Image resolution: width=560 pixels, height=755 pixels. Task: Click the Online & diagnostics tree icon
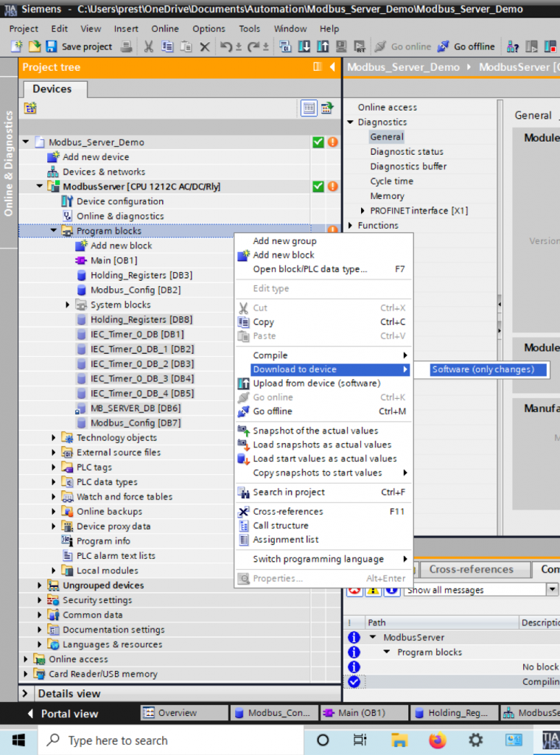pyautogui.click(x=67, y=216)
